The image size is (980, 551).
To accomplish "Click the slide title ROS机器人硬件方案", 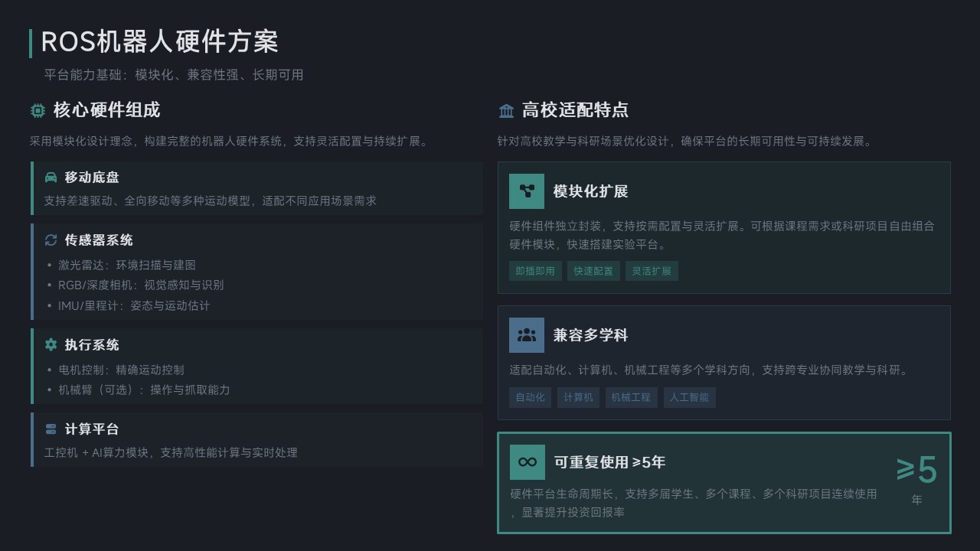I will pyautogui.click(x=159, y=42).
